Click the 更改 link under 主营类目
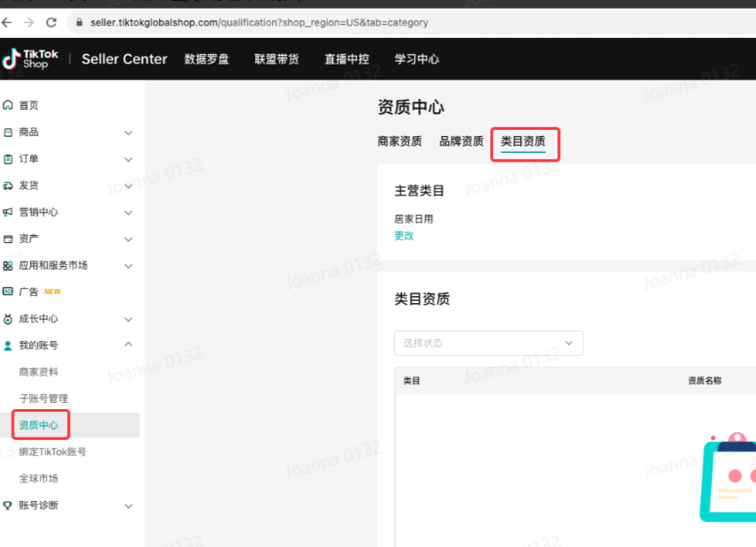This screenshot has height=547, width=756. pos(404,236)
